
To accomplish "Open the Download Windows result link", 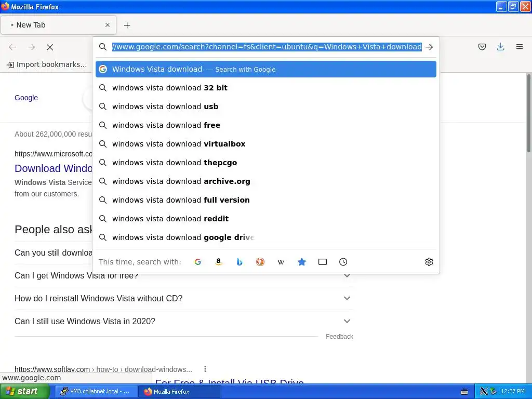I will 54,168.
